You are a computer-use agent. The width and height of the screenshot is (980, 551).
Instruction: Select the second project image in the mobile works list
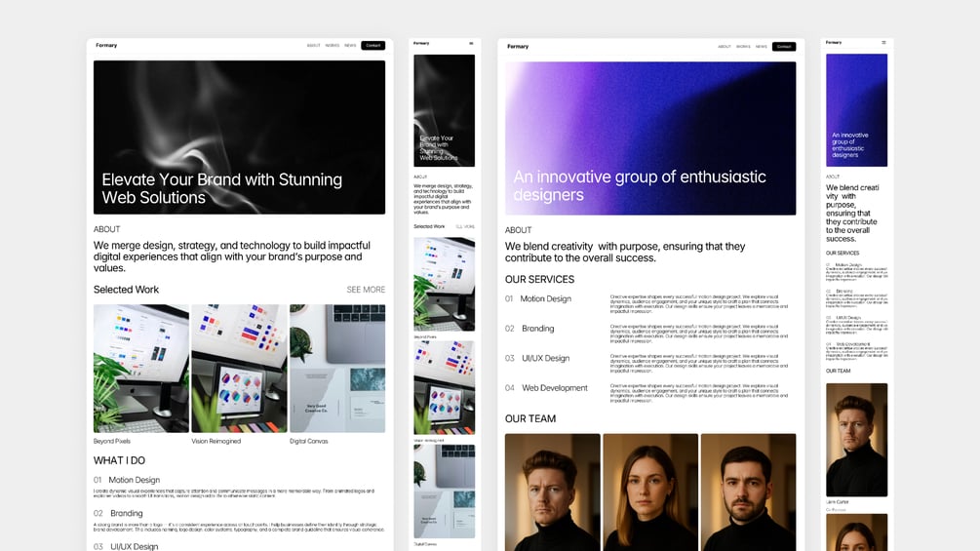coord(445,388)
